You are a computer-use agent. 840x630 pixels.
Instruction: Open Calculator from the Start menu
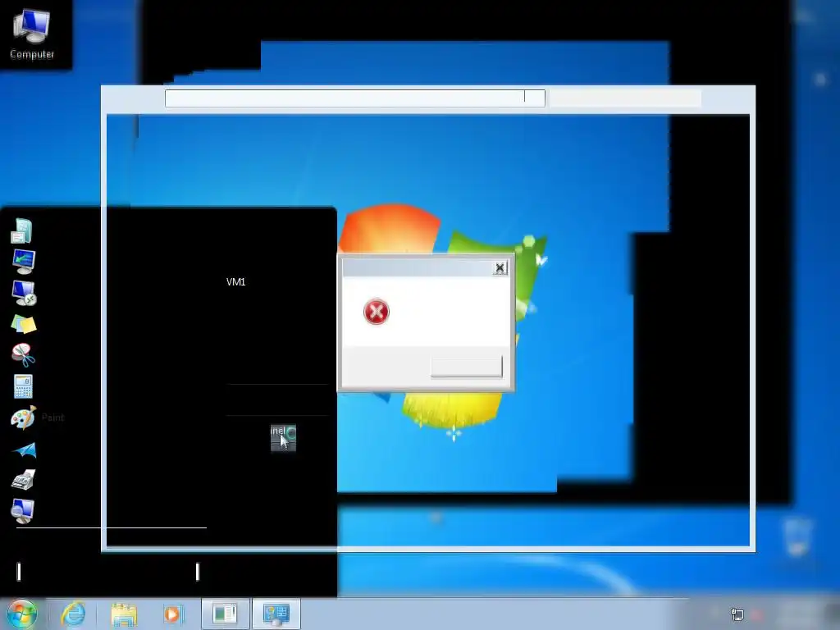pos(23,386)
